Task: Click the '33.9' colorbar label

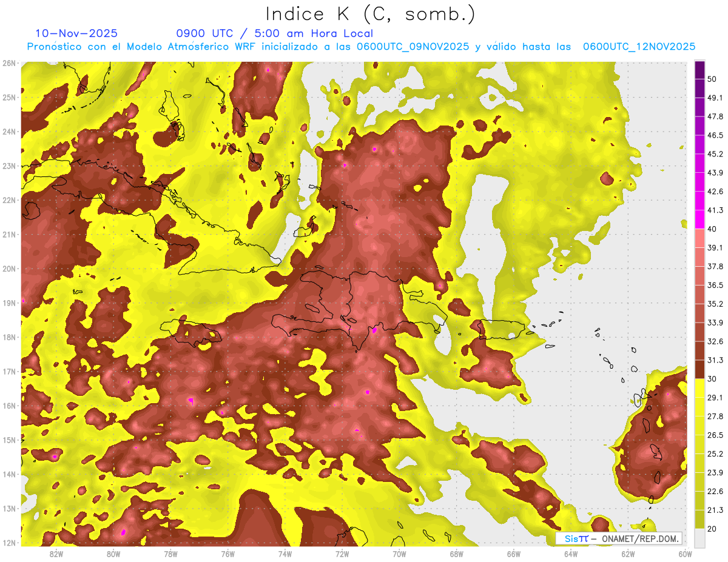Action: point(715,323)
